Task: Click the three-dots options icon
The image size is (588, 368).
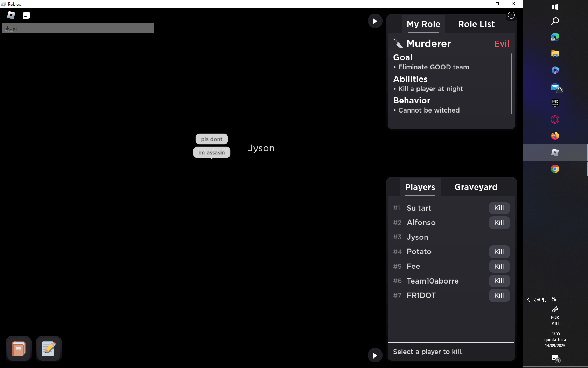Action: click(511, 15)
